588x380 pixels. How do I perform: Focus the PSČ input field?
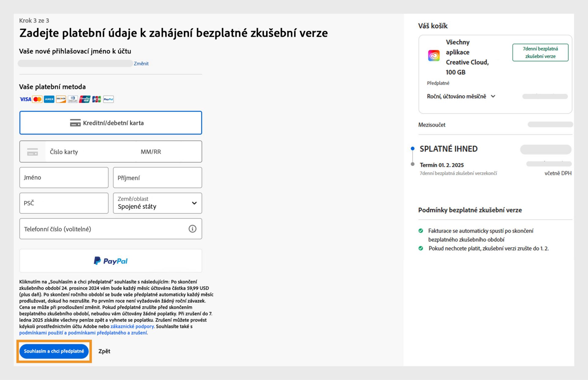(64, 203)
